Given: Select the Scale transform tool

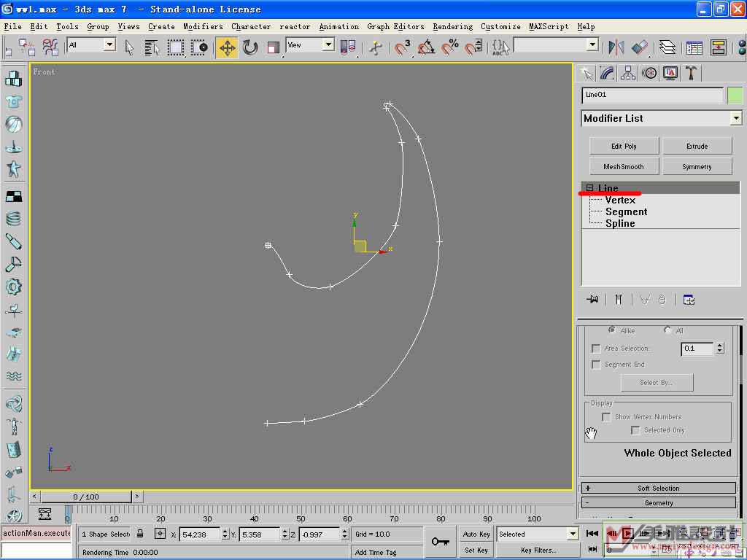Looking at the screenshot, I should click(x=273, y=47).
